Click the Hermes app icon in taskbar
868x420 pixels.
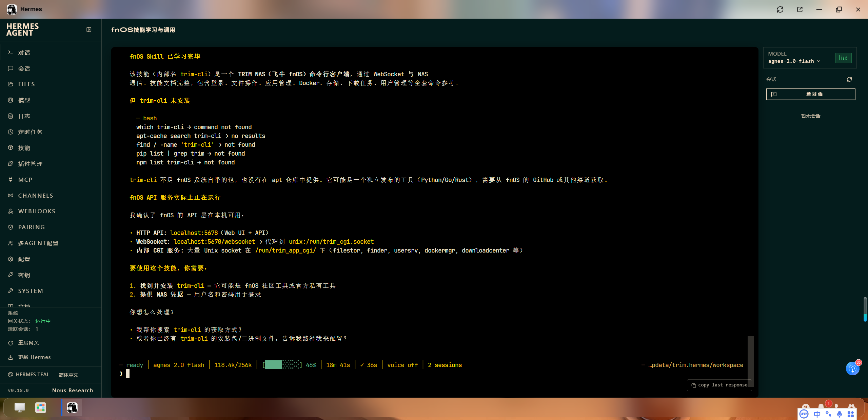pos(72,407)
